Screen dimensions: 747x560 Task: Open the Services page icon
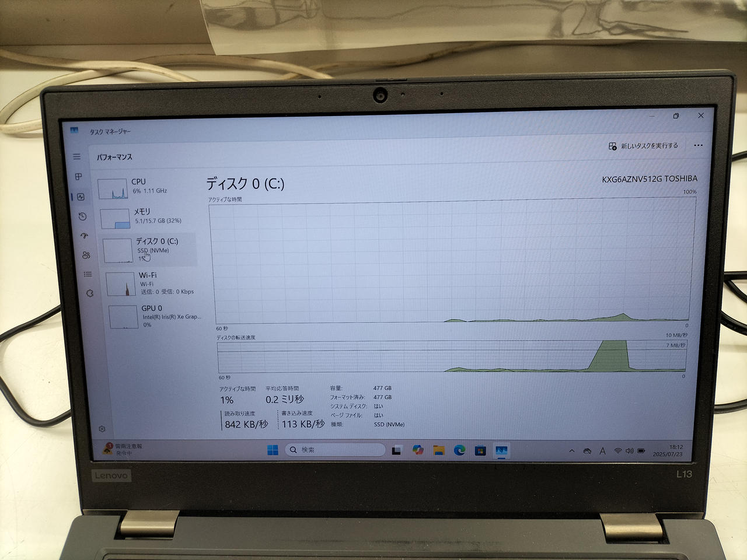click(x=89, y=293)
